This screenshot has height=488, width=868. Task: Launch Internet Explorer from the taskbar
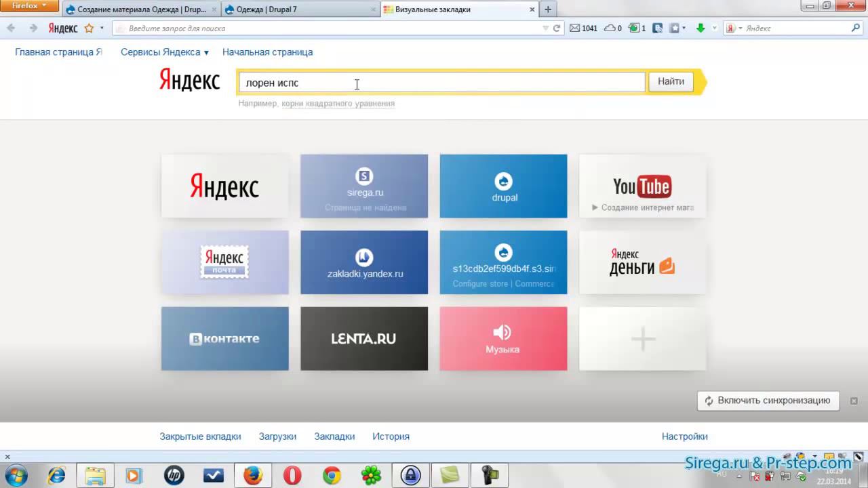(56, 475)
